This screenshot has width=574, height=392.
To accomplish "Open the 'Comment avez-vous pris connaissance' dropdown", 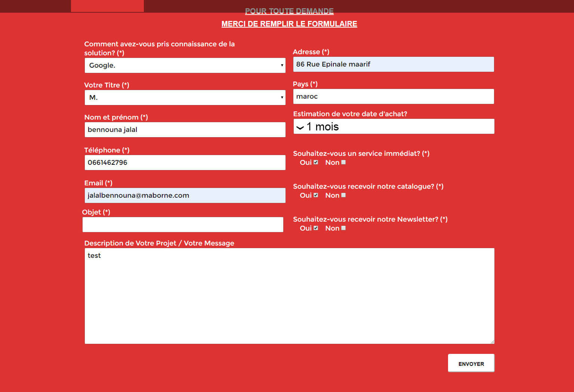I will click(x=185, y=65).
